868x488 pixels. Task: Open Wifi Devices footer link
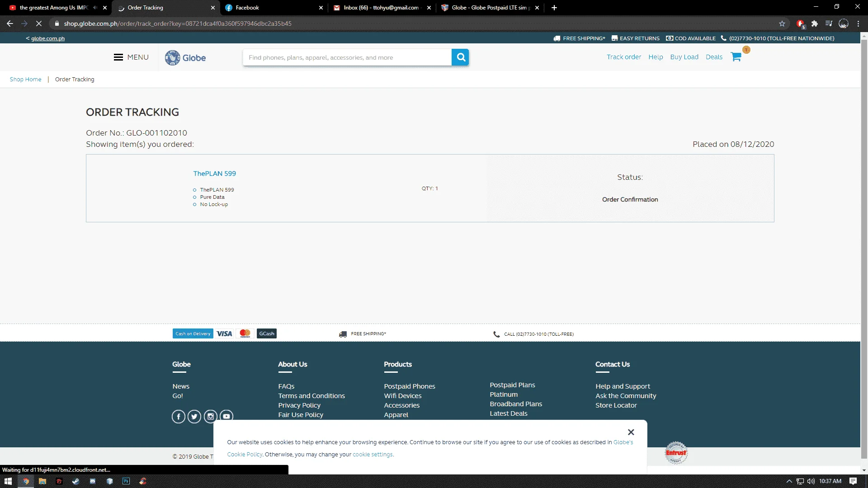click(x=403, y=396)
